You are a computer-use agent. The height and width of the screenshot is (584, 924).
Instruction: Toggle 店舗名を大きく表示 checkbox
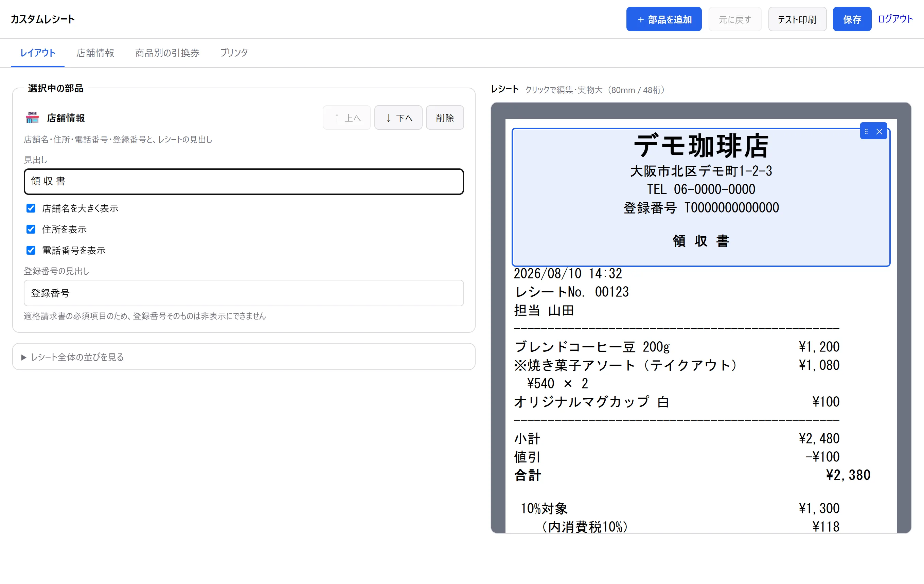tap(31, 208)
